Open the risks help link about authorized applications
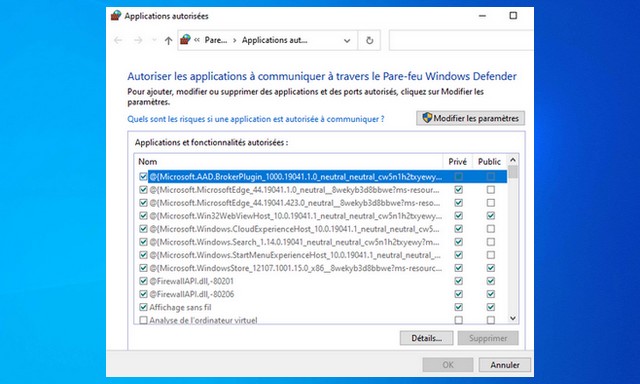 tap(256, 119)
